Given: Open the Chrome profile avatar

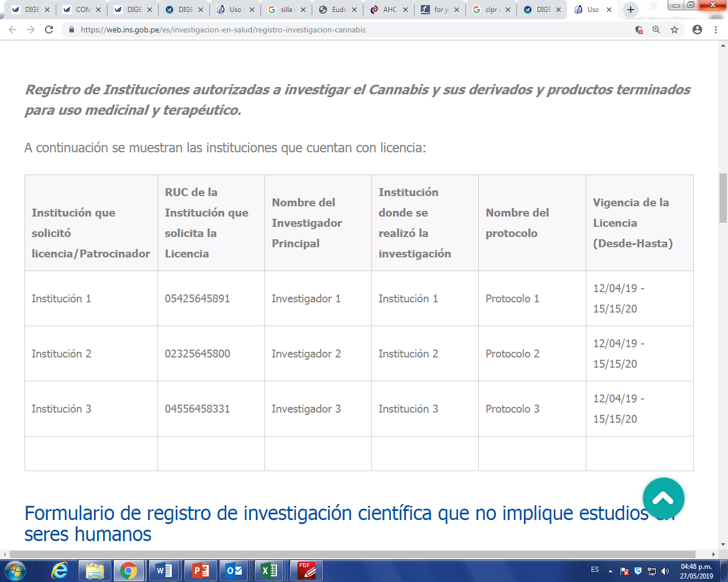Looking at the screenshot, I should tap(697, 30).
